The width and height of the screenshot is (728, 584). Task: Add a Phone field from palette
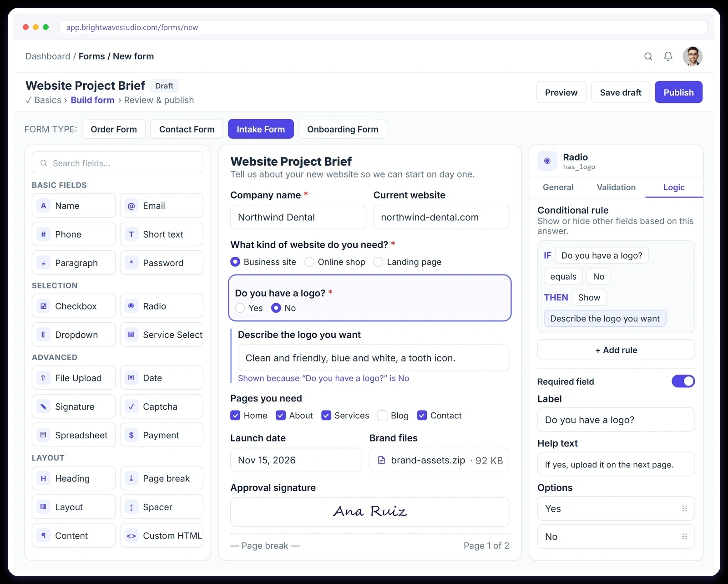[x=74, y=234]
